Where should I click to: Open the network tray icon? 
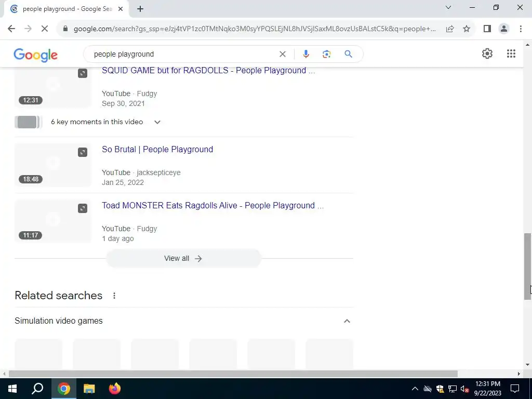click(x=453, y=389)
